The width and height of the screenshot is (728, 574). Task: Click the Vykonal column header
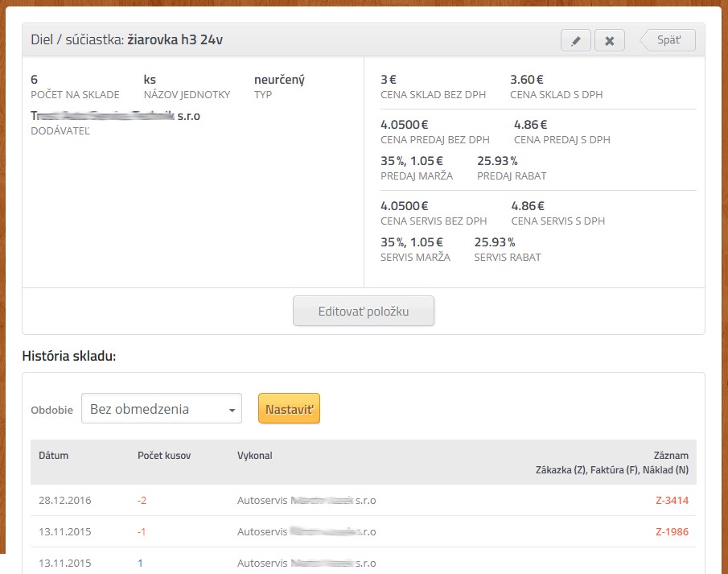coord(255,456)
